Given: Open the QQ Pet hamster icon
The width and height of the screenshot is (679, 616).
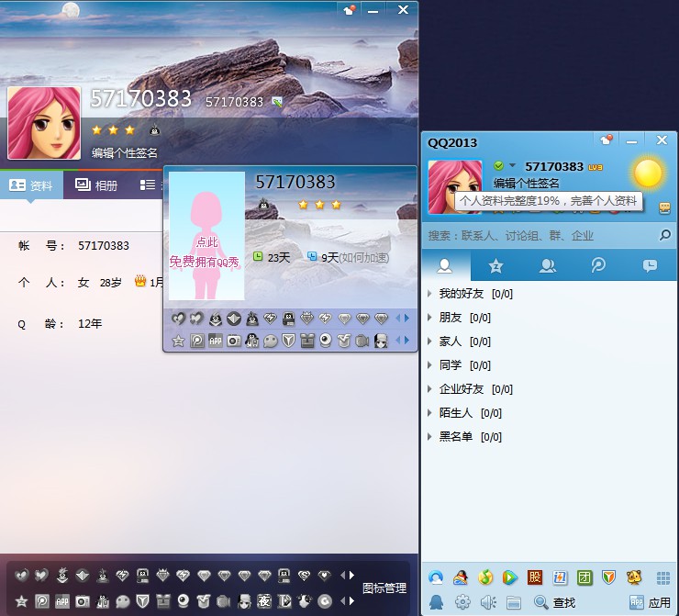Looking at the screenshot, I should 634,577.
